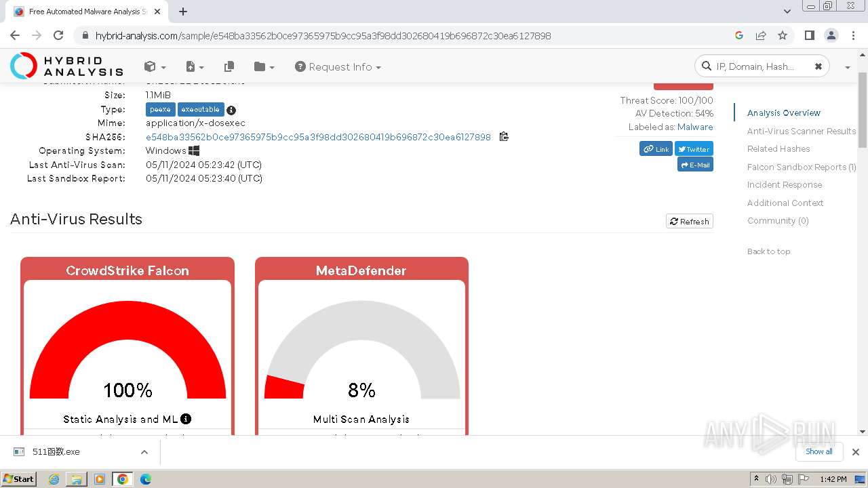Viewport: 868px width, 488px height.
Task: Go to Incident Response section
Action: (785, 184)
